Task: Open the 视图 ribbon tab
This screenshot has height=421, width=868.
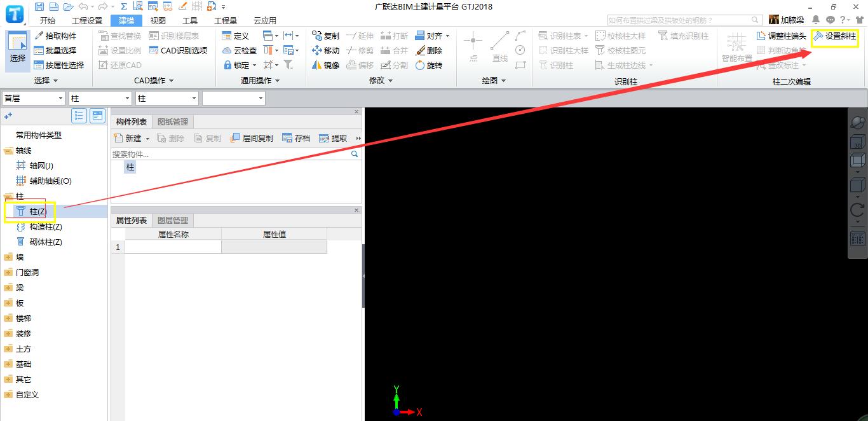Action: (158, 20)
